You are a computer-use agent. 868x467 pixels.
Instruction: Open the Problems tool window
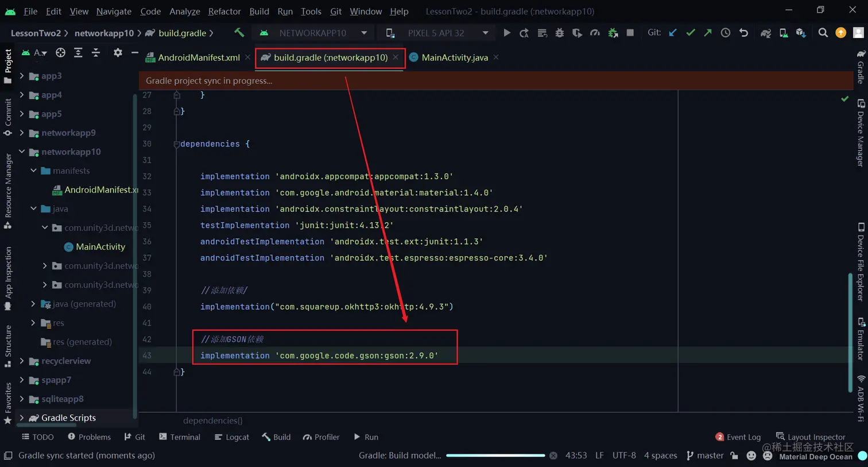click(89, 437)
